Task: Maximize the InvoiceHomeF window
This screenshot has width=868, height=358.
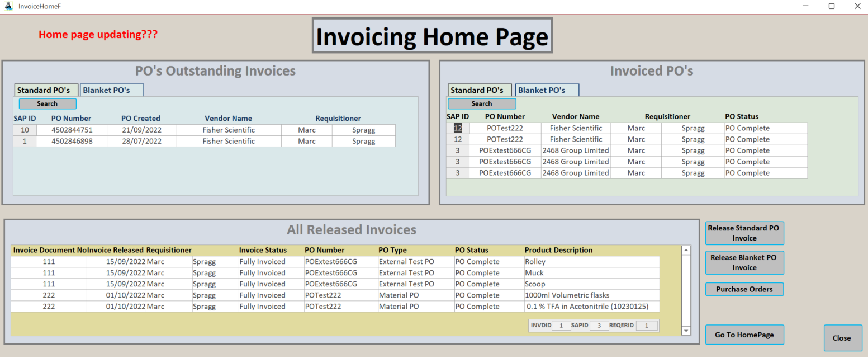Action: (832, 6)
